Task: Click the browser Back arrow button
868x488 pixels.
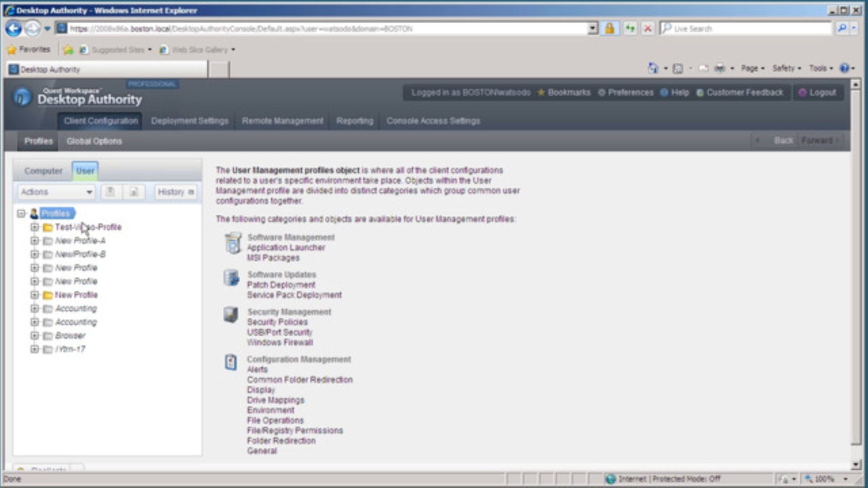Action: pos(13,28)
